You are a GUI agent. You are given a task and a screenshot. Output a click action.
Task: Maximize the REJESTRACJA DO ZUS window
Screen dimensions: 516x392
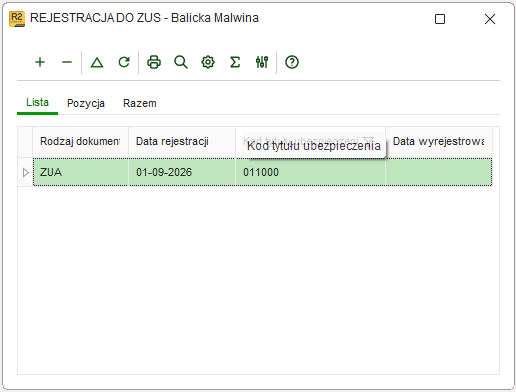tap(440, 19)
